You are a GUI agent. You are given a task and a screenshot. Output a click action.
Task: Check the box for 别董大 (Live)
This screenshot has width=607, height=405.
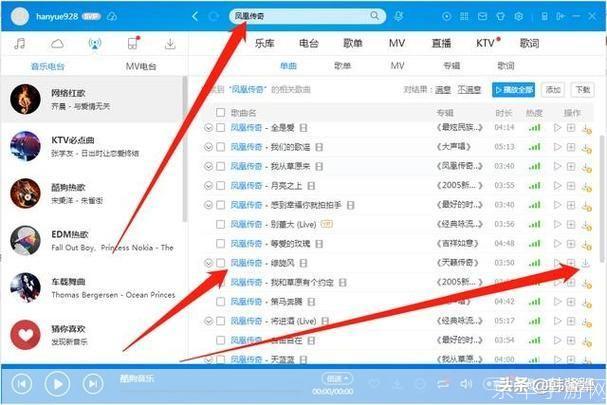(x=220, y=224)
